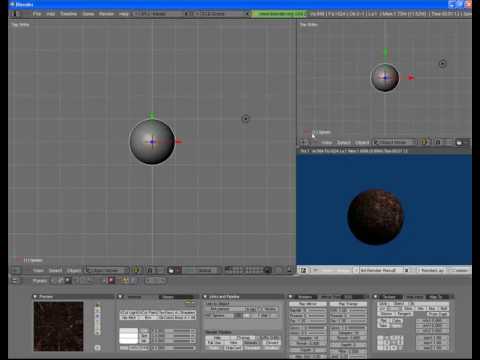480x360 pixels.
Task: Open the mode dropdown in the top-right view header
Action: [395, 142]
